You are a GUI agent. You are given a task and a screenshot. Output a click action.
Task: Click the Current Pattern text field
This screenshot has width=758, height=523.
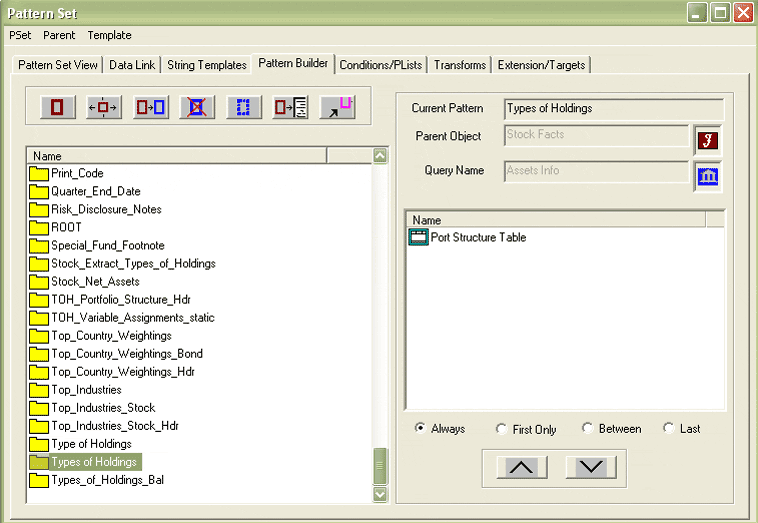[614, 108]
